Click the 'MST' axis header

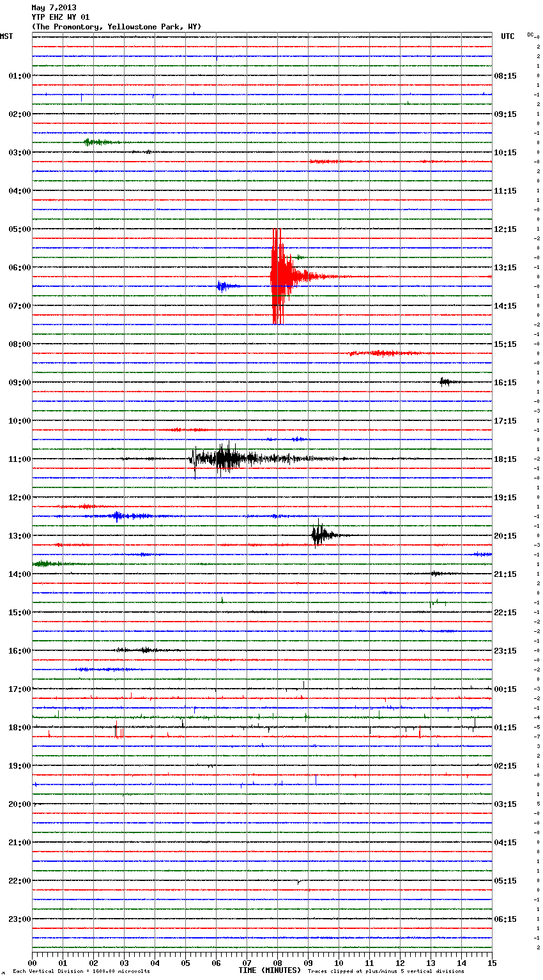click(6, 36)
